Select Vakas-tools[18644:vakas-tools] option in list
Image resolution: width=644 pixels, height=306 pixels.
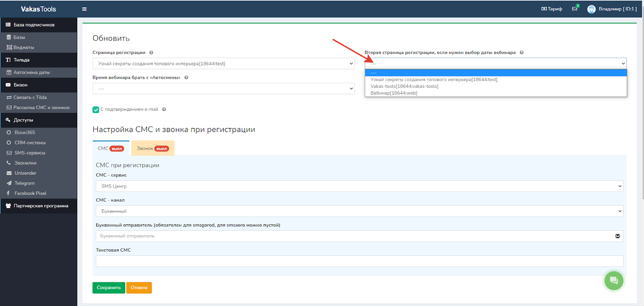(x=404, y=86)
